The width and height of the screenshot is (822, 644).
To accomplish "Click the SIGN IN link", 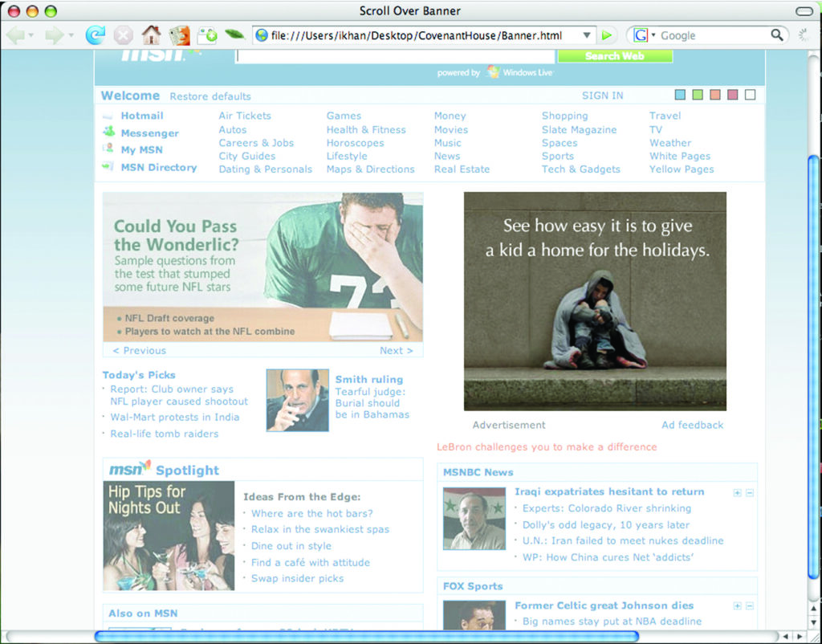I will [x=602, y=96].
